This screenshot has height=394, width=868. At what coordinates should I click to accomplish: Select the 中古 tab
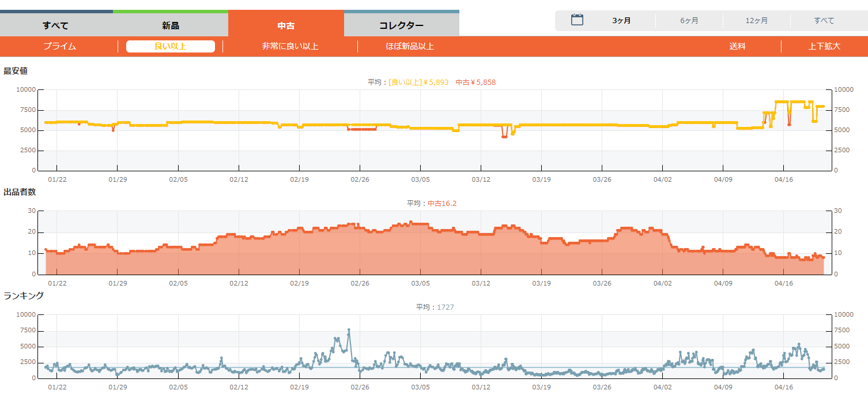(x=286, y=25)
